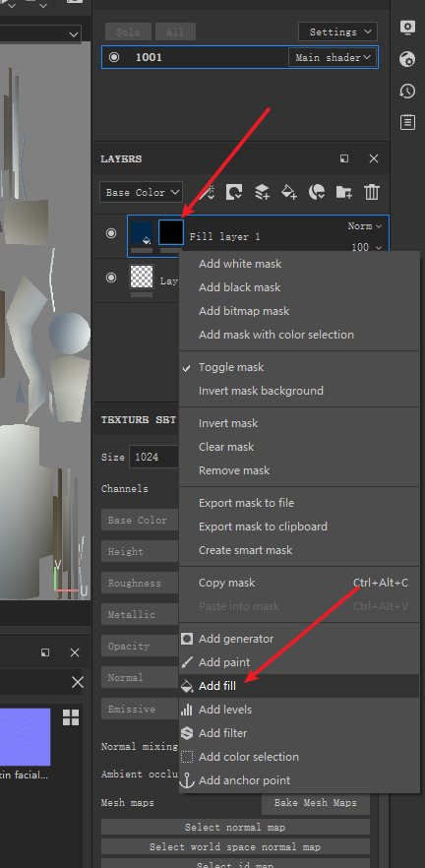
Task: Click the add smart material icon
Action: pyautogui.click(x=317, y=192)
